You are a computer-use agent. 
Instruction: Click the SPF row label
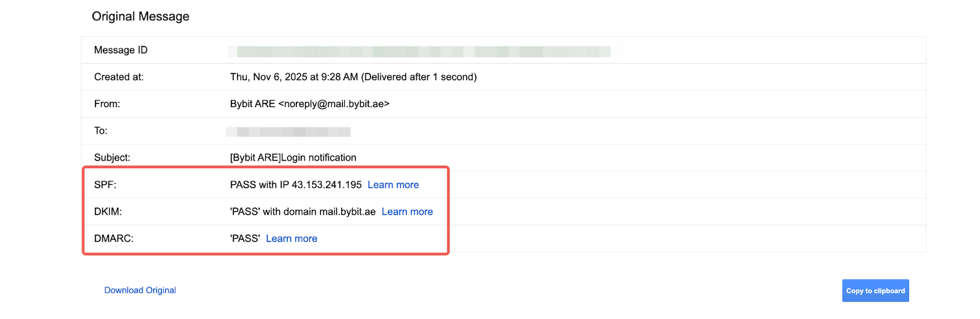pos(105,185)
